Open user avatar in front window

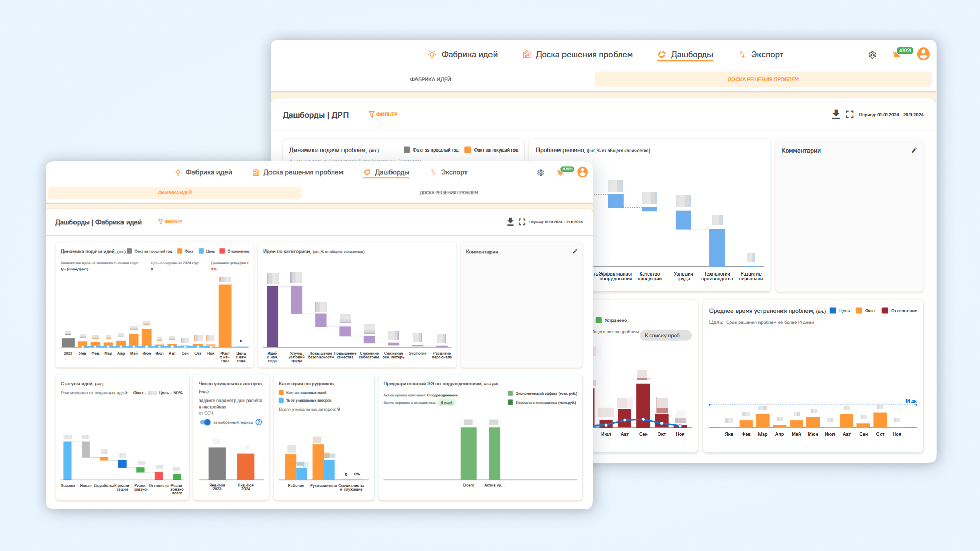[x=582, y=172]
